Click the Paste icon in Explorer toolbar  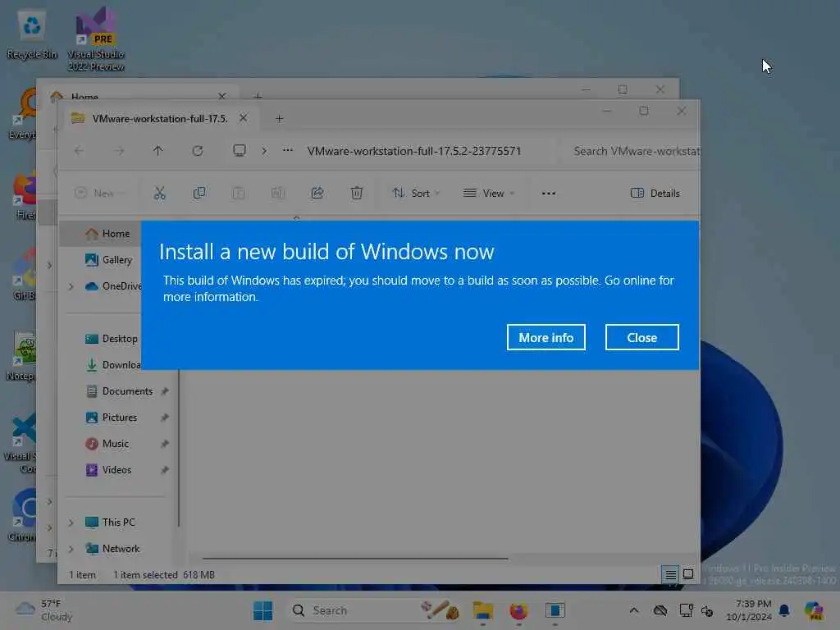(x=239, y=193)
